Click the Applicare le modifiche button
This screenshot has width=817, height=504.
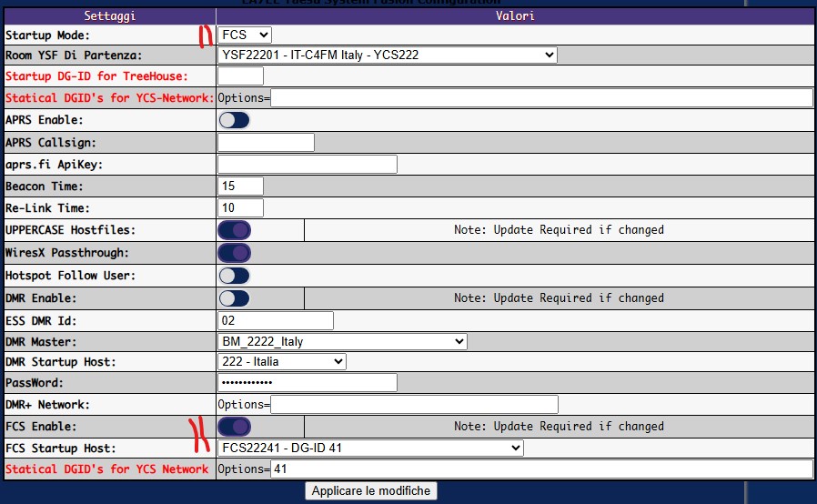pos(370,490)
